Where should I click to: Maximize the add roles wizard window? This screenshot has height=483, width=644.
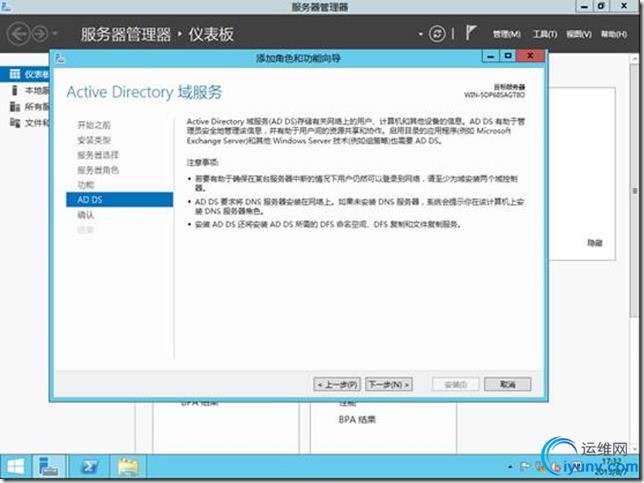[508, 56]
